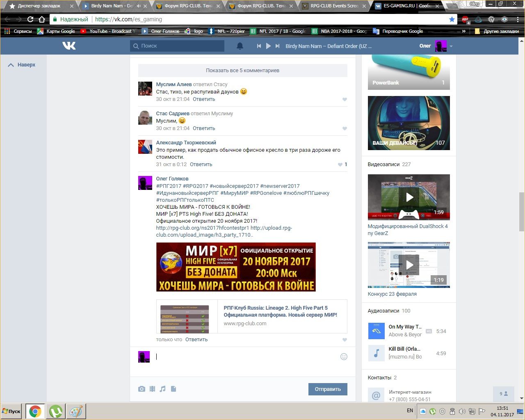Like Олег Голяков's comment
Image resolution: width=525 pixels, height=420 pixels.
[x=345, y=340]
